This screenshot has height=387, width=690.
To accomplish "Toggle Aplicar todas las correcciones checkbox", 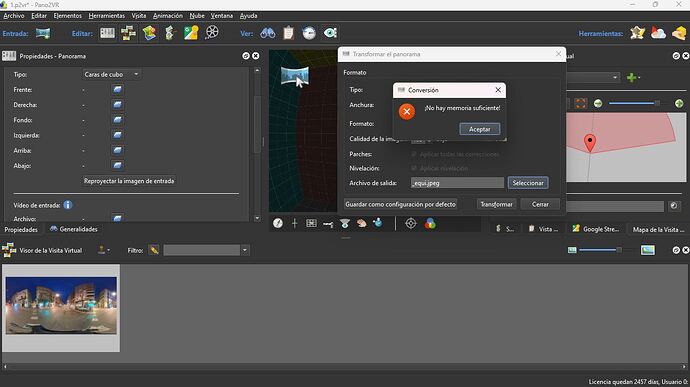I will pyautogui.click(x=414, y=155).
